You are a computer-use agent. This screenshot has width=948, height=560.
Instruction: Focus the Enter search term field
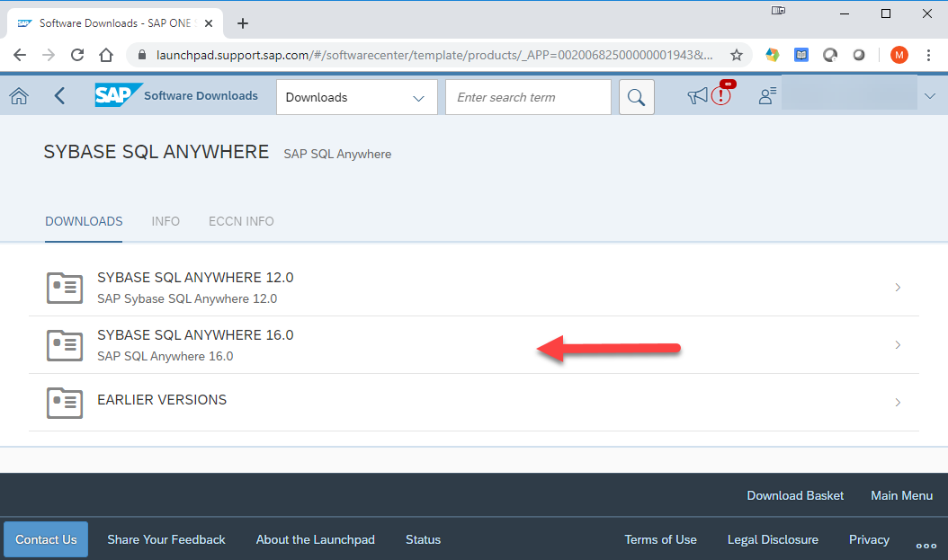pyautogui.click(x=528, y=97)
